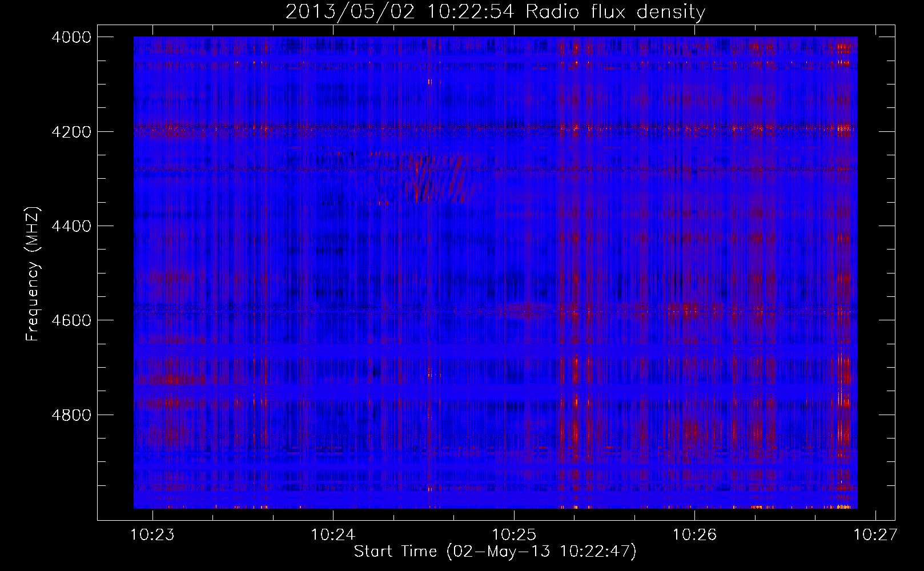Viewport: 924px width, 571px height.
Task: Click the 10:24 time axis label
Action: [333, 535]
